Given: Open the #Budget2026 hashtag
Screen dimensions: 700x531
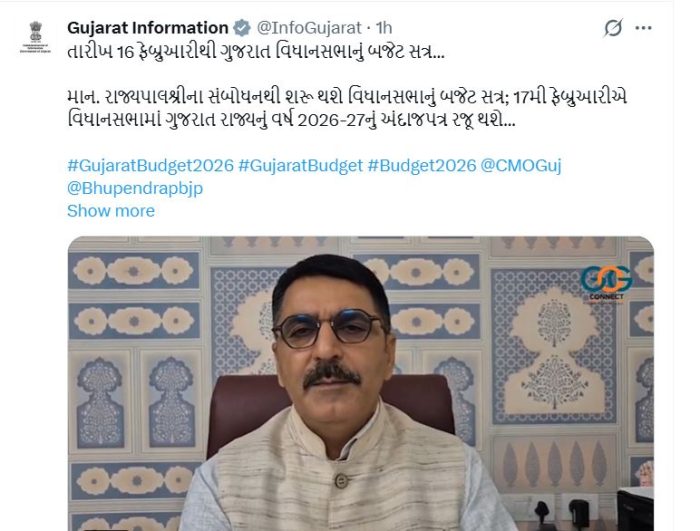Looking at the screenshot, I should 422,165.
